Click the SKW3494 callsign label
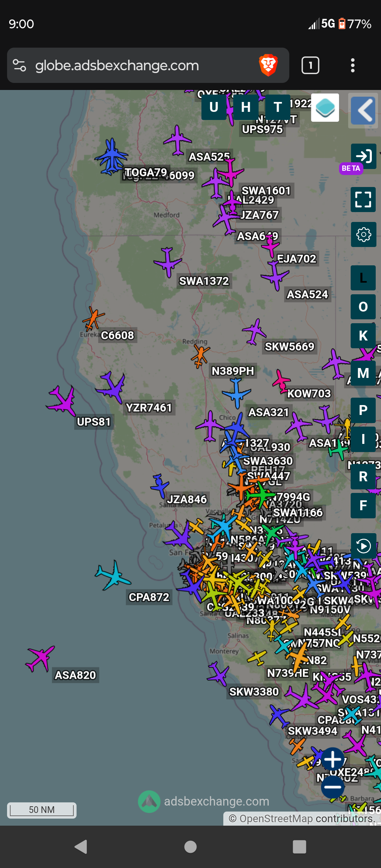The width and height of the screenshot is (381, 868). (x=313, y=731)
